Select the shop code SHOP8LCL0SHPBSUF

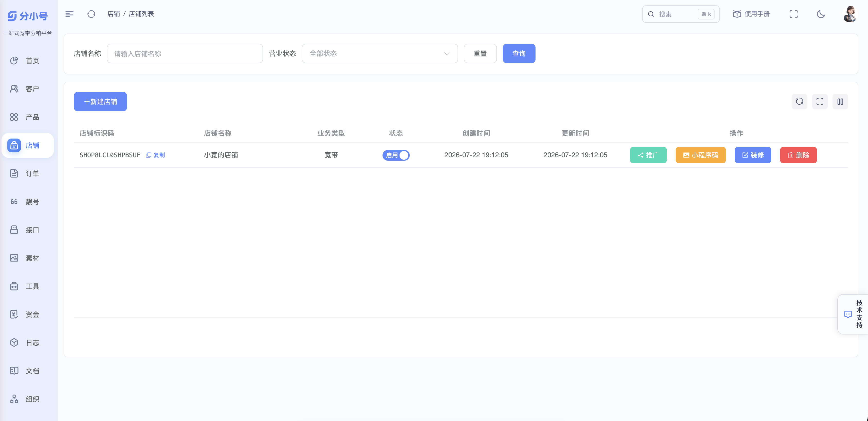click(x=110, y=155)
